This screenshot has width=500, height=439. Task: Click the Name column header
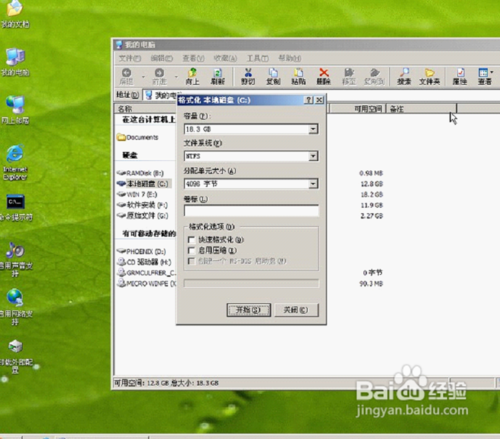pos(146,109)
